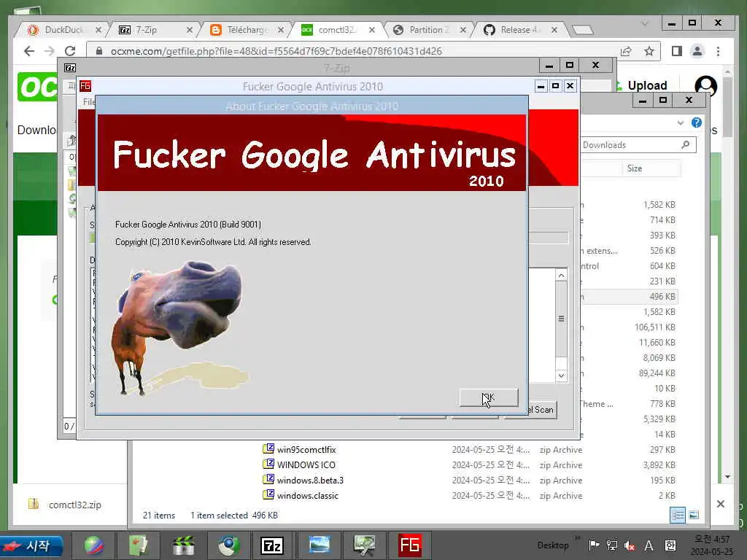This screenshot has height=560, width=747.
Task: Open the monitor tools taskbar icon
Action: 365,545
